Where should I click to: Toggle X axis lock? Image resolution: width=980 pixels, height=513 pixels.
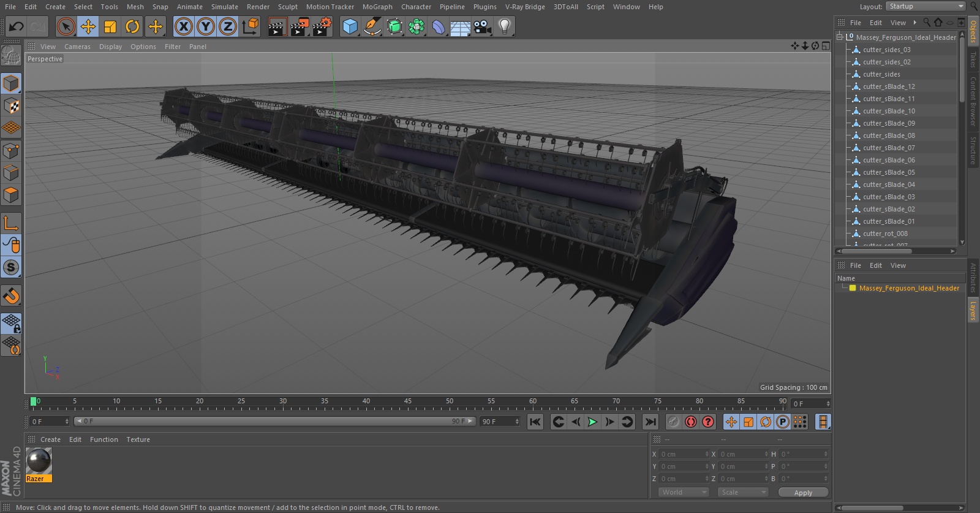[x=183, y=26]
